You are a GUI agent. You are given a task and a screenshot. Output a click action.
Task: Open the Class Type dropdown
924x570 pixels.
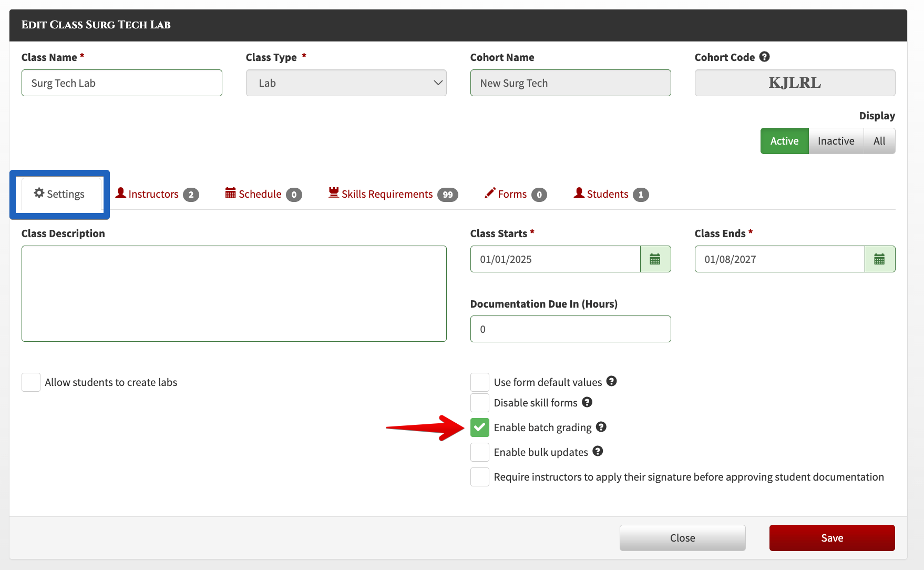(346, 83)
